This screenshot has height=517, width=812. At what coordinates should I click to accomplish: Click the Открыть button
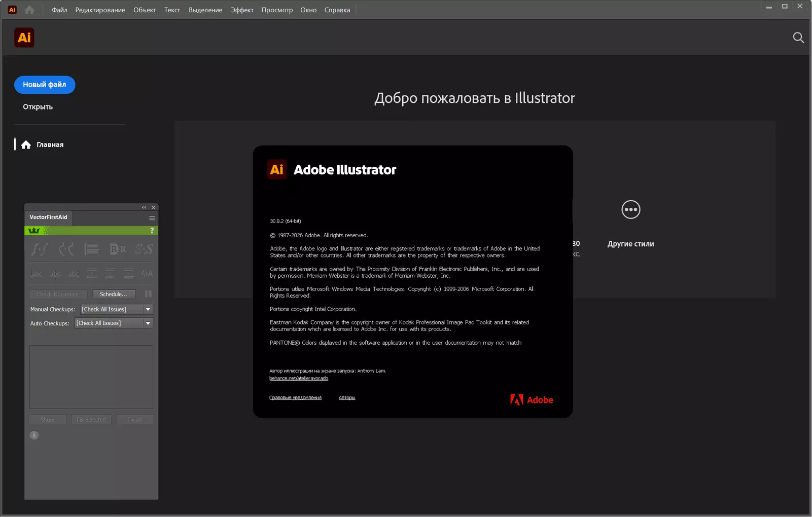[38, 107]
